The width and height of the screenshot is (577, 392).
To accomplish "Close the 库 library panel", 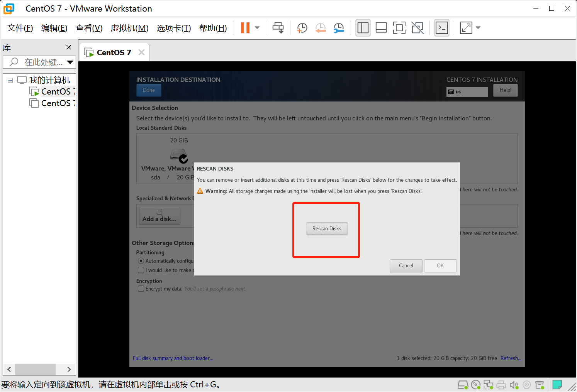I will [x=69, y=47].
